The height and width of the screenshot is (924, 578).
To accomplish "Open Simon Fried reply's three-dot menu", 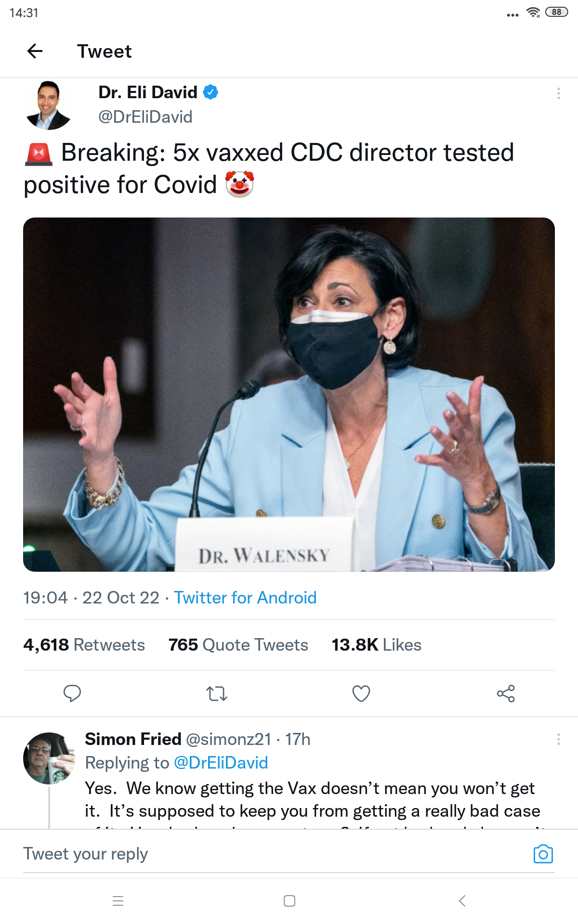I will click(x=558, y=739).
